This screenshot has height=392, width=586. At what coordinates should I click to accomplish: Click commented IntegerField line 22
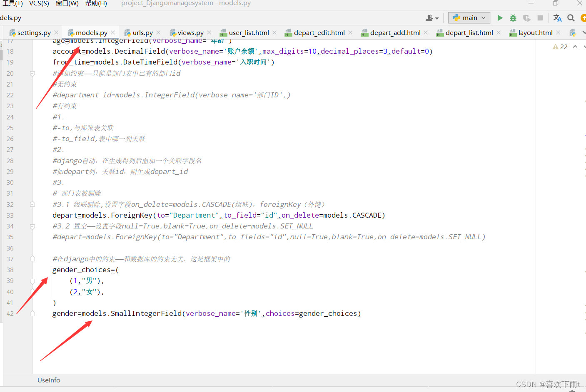point(172,95)
